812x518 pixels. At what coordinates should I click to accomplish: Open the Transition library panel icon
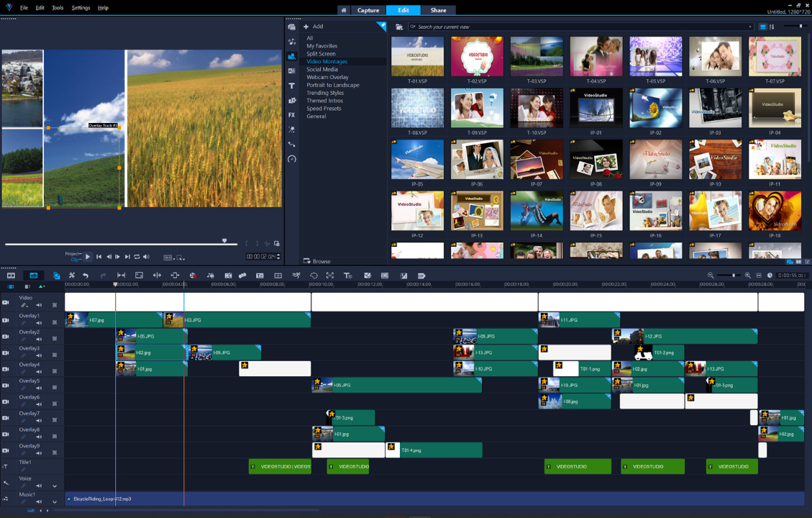[x=291, y=71]
